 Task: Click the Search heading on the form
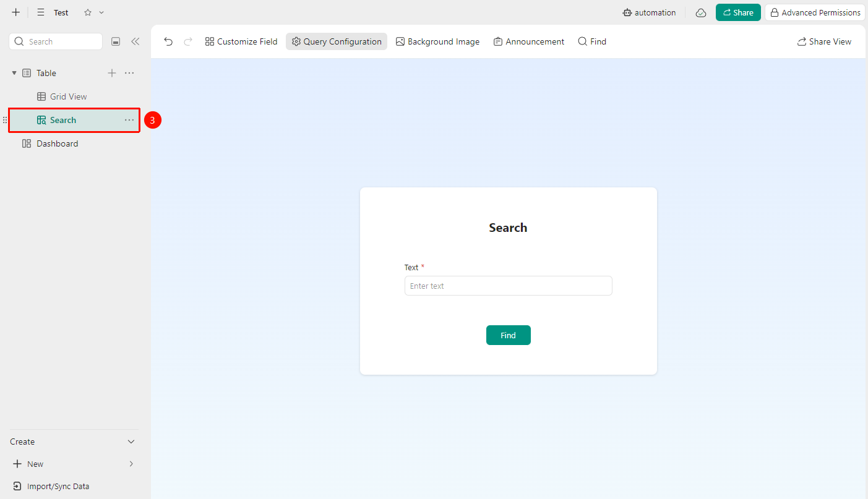[x=508, y=228]
